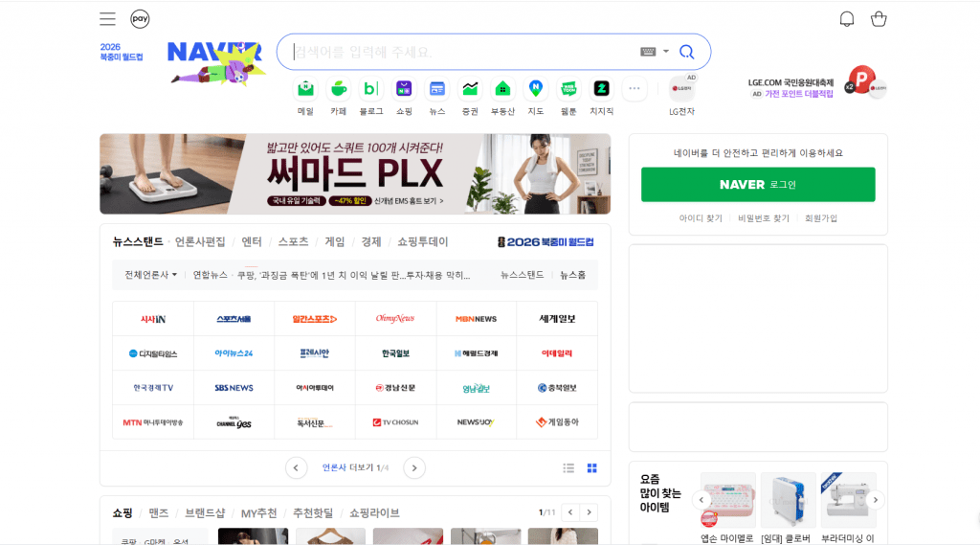Open the 2026 북중미 월드컵 news section link

point(546,242)
